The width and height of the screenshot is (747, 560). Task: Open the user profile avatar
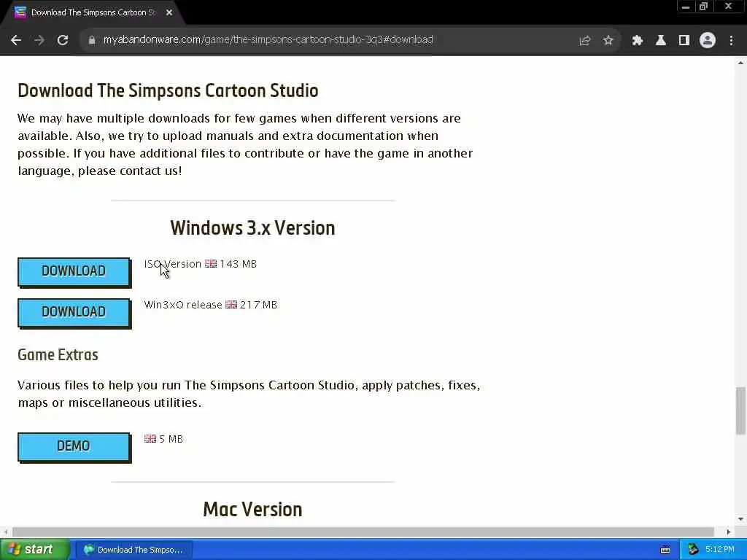coord(708,41)
